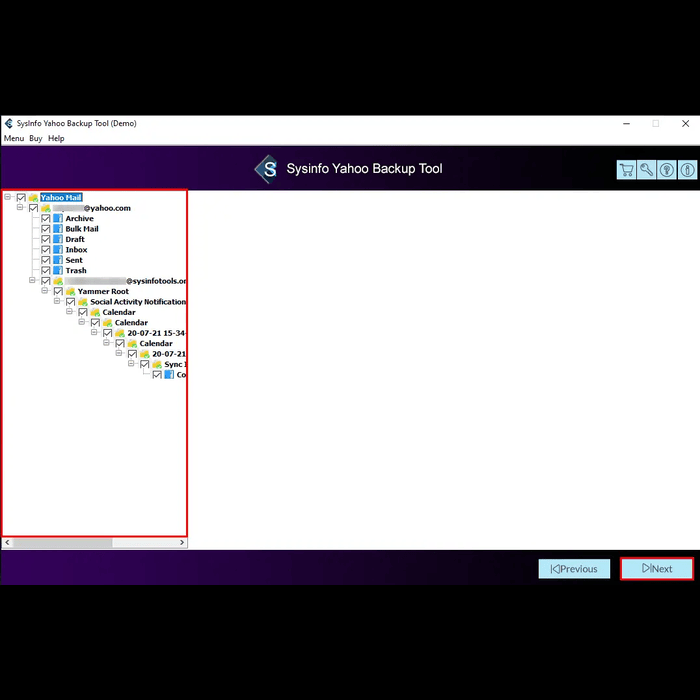Uncheck the Bulk Mail checkbox
Screen dimensions: 700x700
click(46, 229)
